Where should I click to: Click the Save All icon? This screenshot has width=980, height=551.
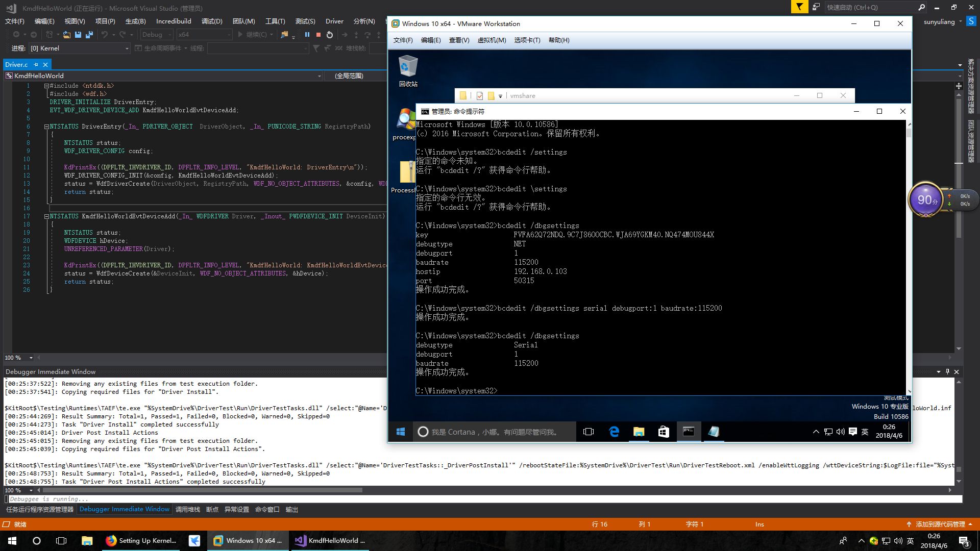click(89, 35)
